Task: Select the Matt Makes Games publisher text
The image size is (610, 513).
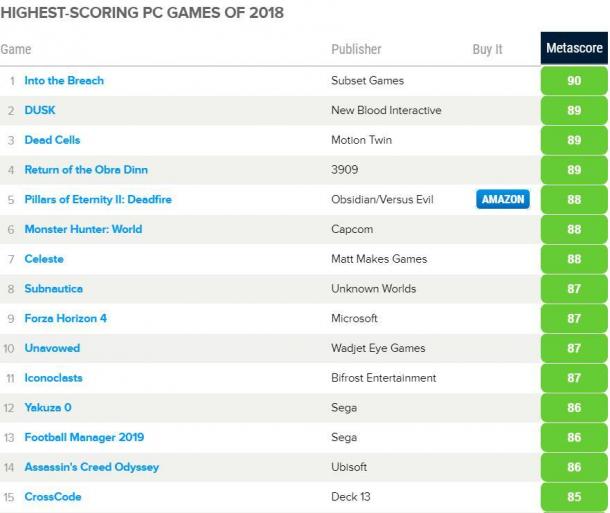Action: click(x=379, y=259)
